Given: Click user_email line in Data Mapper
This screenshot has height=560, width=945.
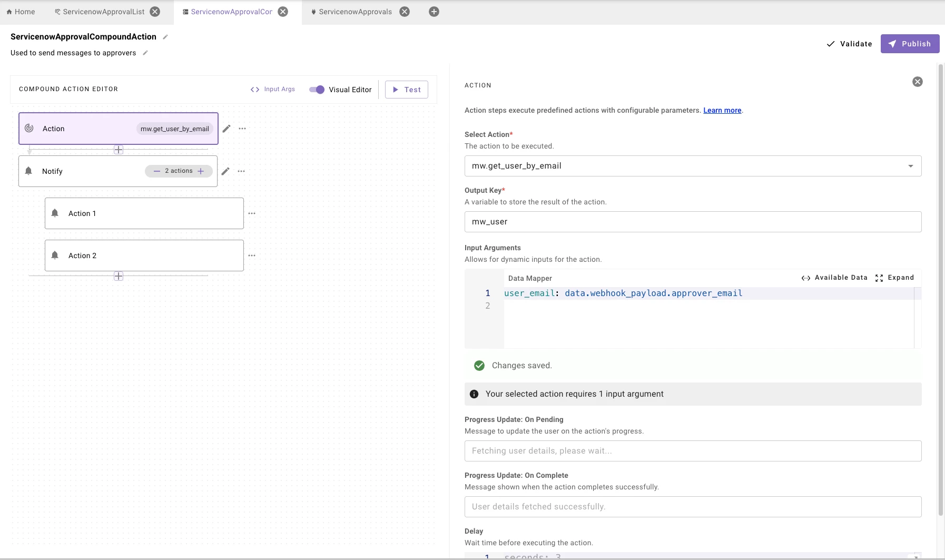Looking at the screenshot, I should [x=623, y=293].
